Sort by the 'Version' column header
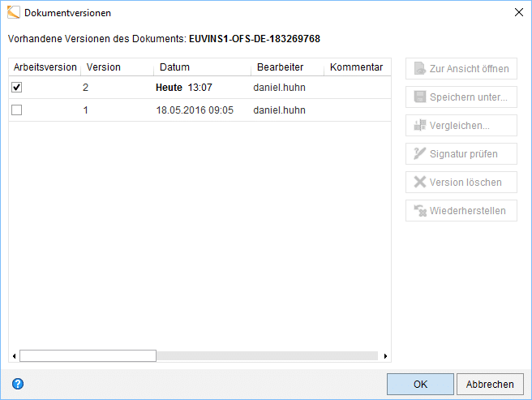 pyautogui.click(x=104, y=67)
